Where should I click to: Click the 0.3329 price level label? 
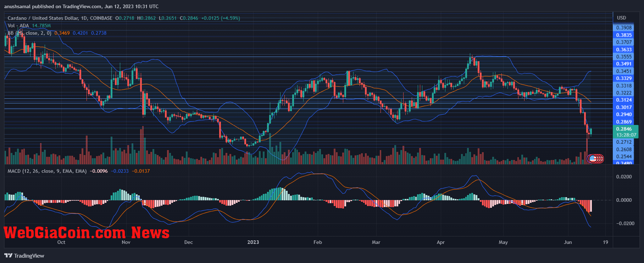624,78
